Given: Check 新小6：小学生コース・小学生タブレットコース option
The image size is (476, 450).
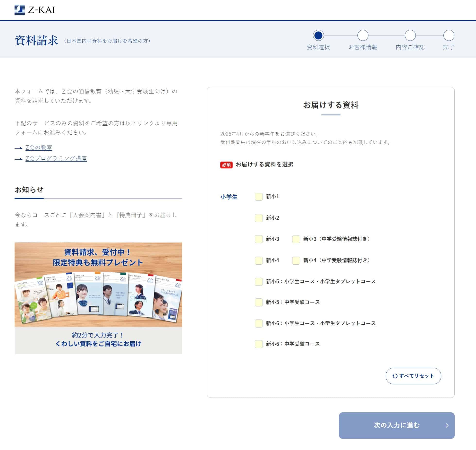Looking at the screenshot, I should click(x=259, y=323).
